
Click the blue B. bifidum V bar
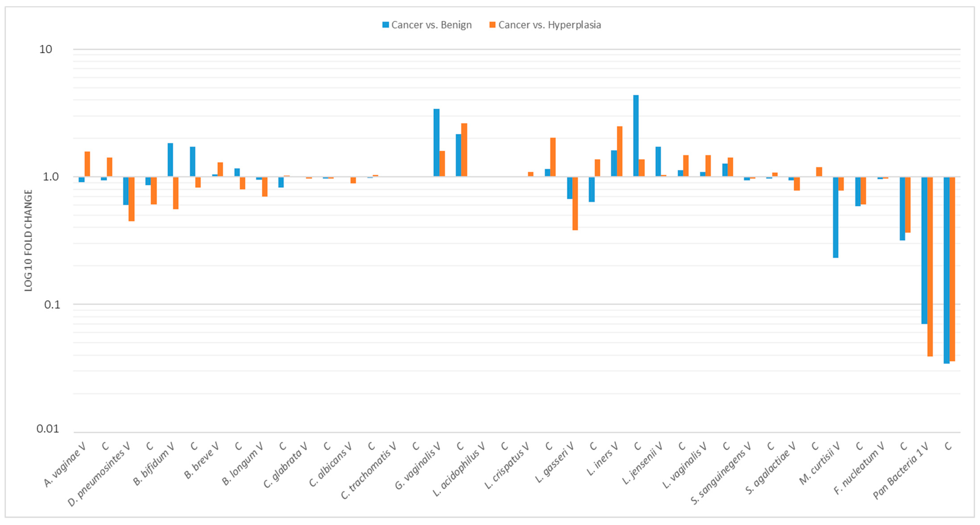click(x=170, y=160)
